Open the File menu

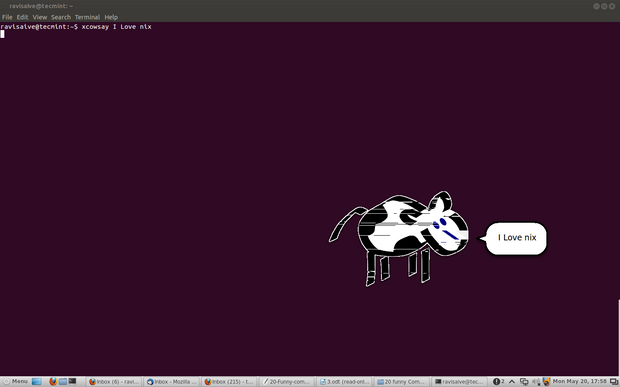pos(7,17)
